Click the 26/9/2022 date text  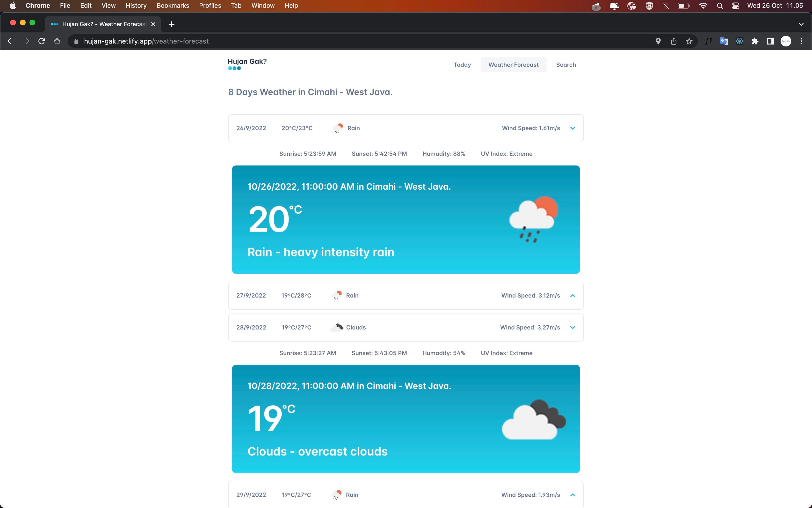coord(251,128)
